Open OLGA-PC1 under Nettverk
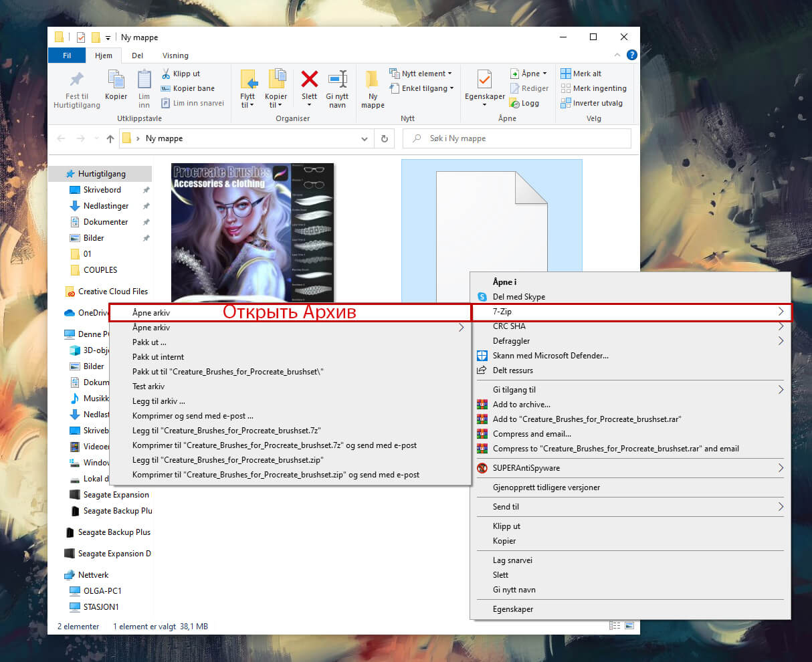The height and width of the screenshot is (662, 812). tap(102, 591)
